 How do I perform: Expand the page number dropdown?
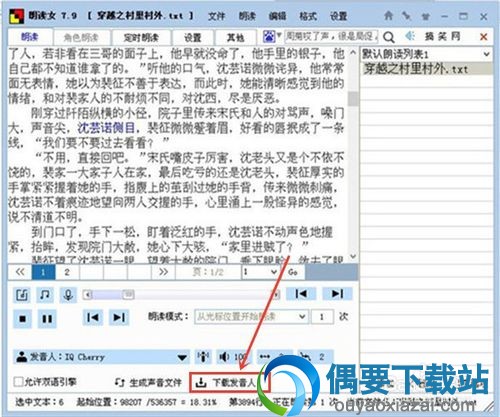tap(274, 272)
